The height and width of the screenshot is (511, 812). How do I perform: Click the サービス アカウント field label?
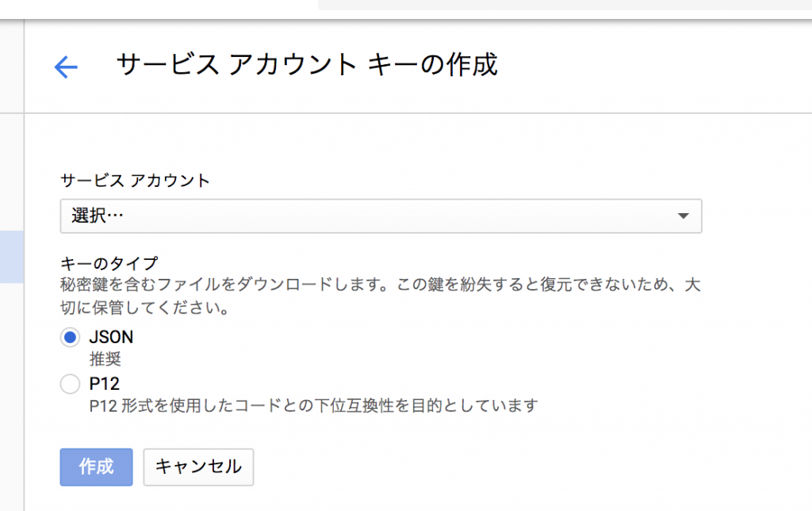point(136,181)
